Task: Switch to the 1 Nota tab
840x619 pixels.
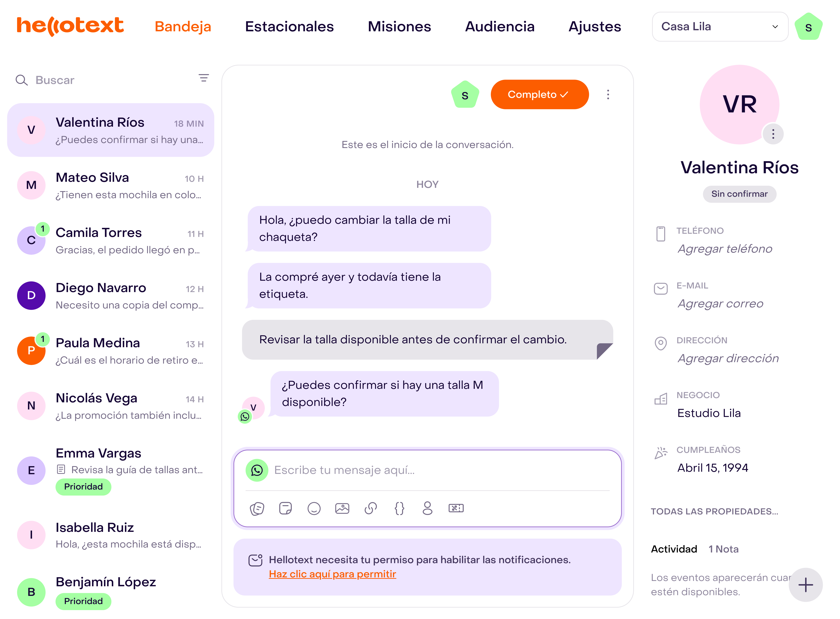Action: [x=724, y=549]
